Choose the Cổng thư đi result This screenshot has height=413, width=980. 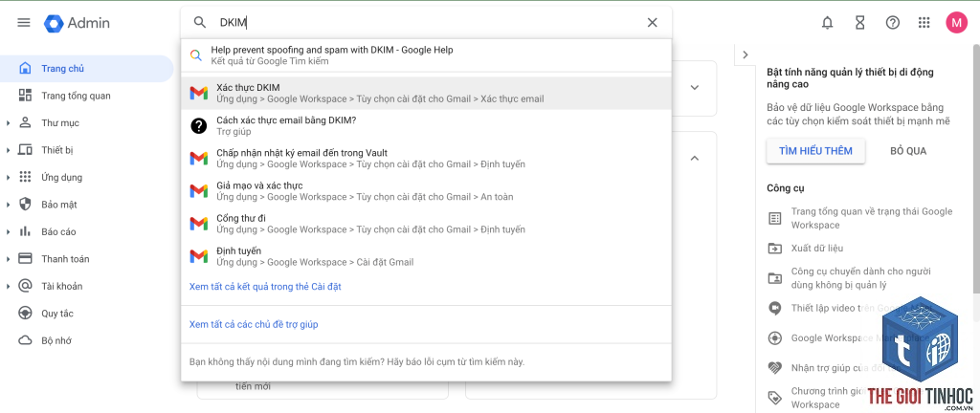[x=426, y=224]
